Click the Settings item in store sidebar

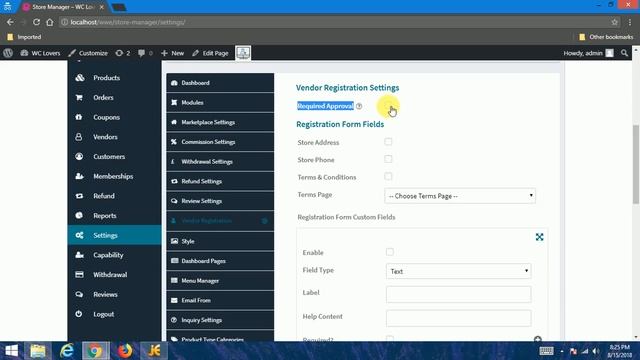(114, 235)
